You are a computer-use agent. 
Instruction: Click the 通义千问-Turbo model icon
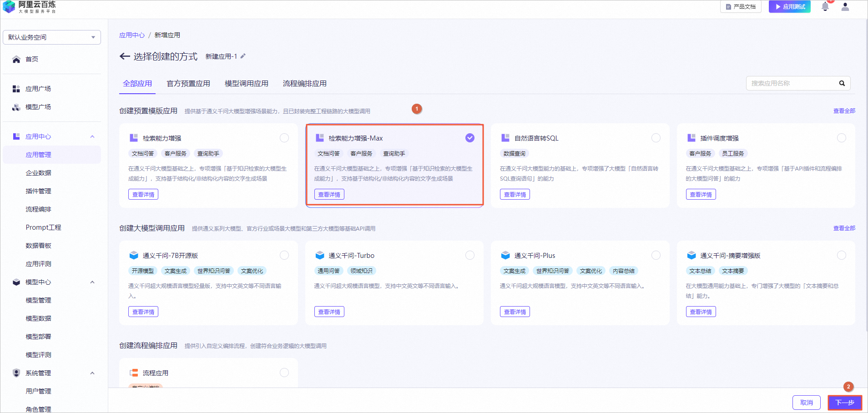click(320, 255)
